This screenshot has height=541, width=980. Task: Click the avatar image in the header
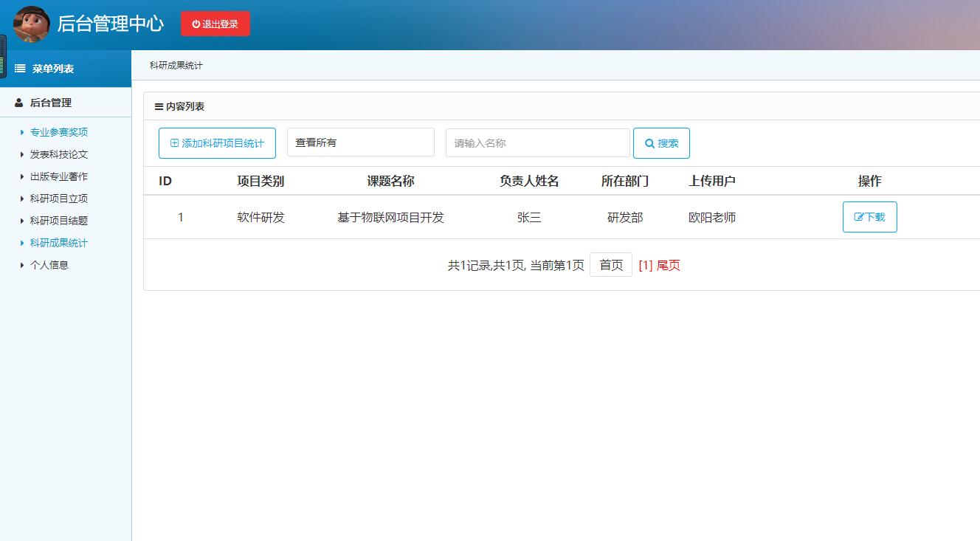coord(31,23)
